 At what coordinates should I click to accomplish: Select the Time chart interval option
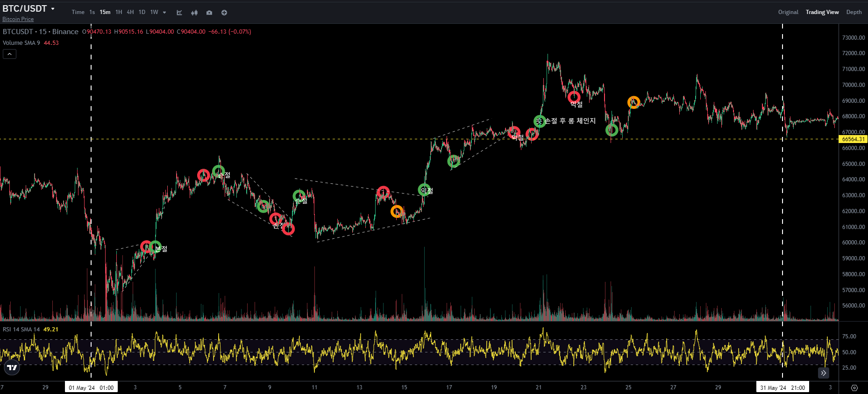coord(78,12)
